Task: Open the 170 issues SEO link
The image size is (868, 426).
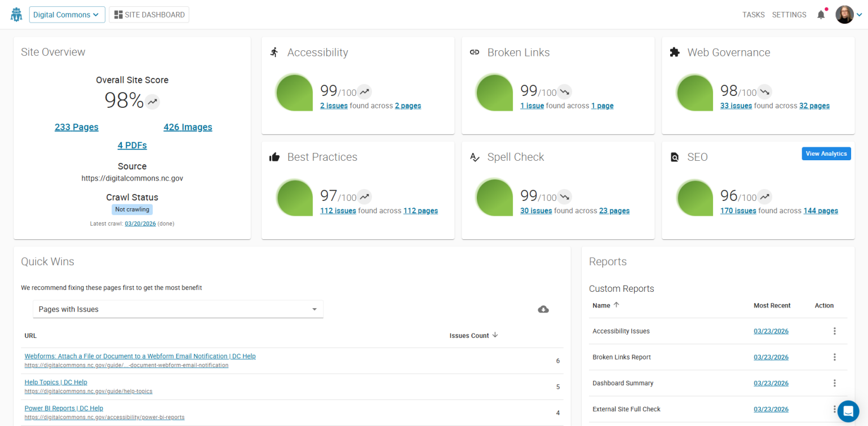Action: click(x=738, y=210)
